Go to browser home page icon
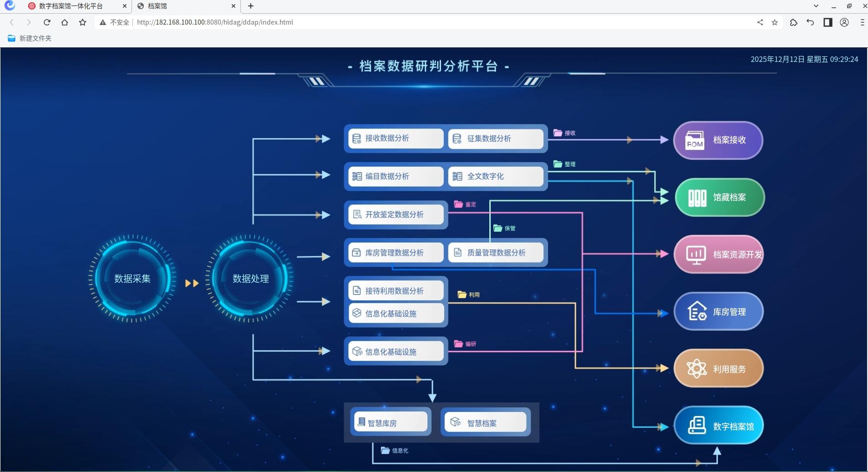 click(65, 22)
